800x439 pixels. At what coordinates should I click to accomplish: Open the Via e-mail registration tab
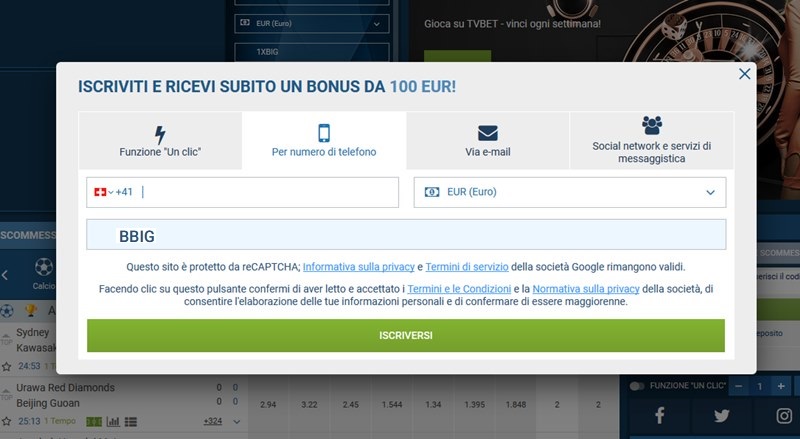[x=488, y=141]
